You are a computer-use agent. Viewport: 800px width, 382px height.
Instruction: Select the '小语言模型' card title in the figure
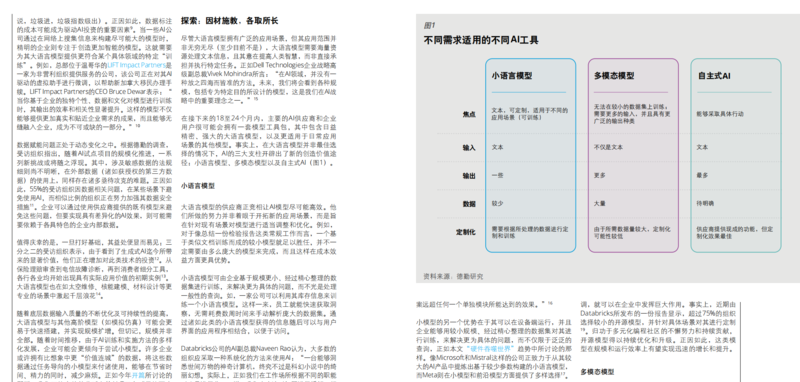[x=512, y=75]
